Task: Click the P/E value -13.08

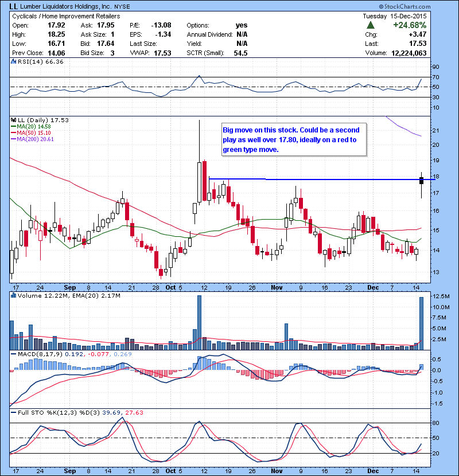Action: 161,25
